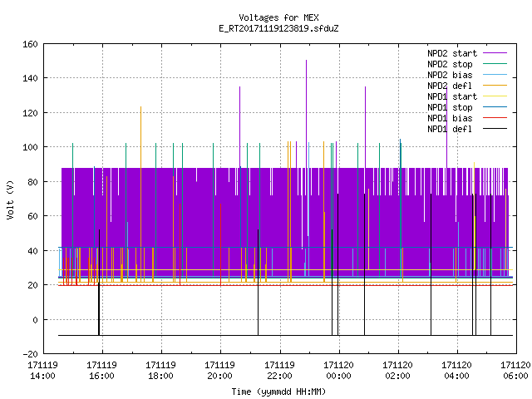The image size is (532, 399).
Task: Click the NPD1 stop blue legend line
Action: coord(495,107)
